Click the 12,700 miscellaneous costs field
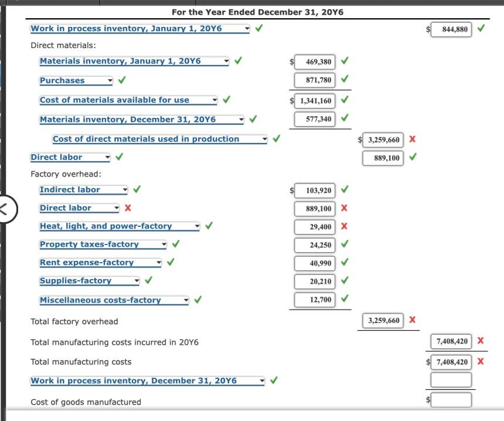 (x=315, y=300)
